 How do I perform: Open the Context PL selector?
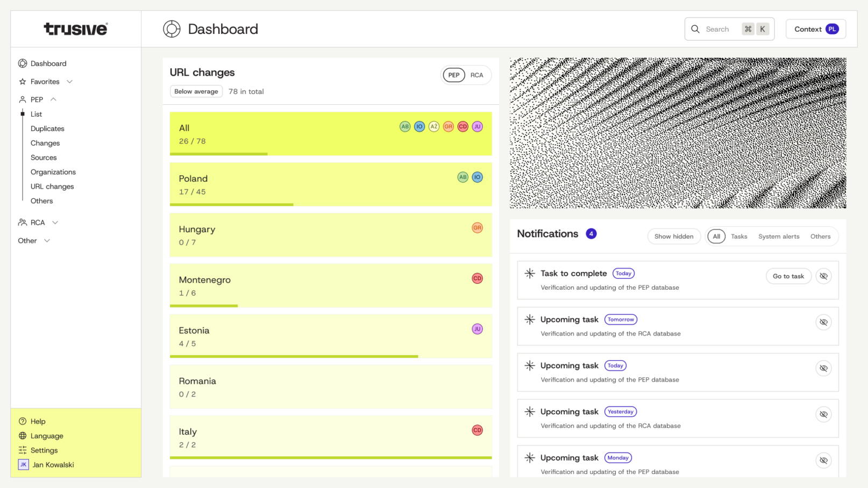click(815, 29)
